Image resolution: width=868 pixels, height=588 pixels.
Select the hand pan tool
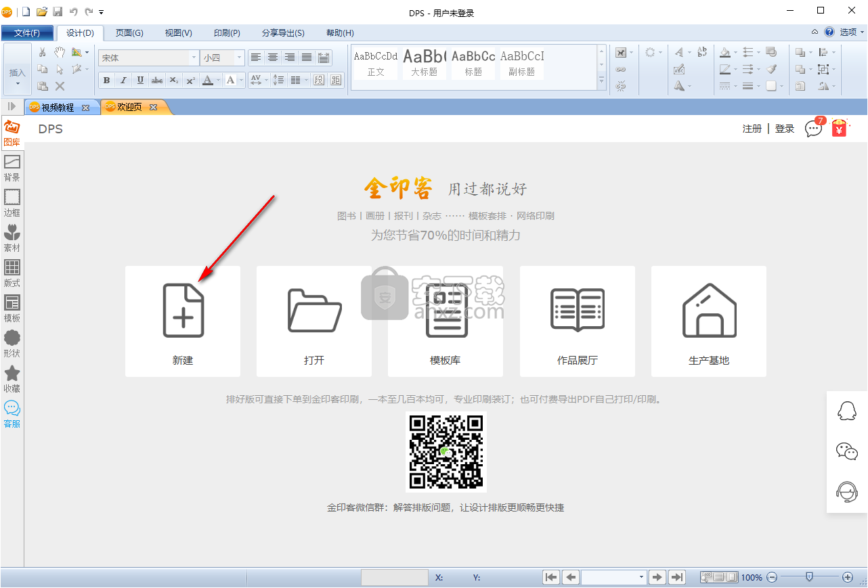[60, 52]
